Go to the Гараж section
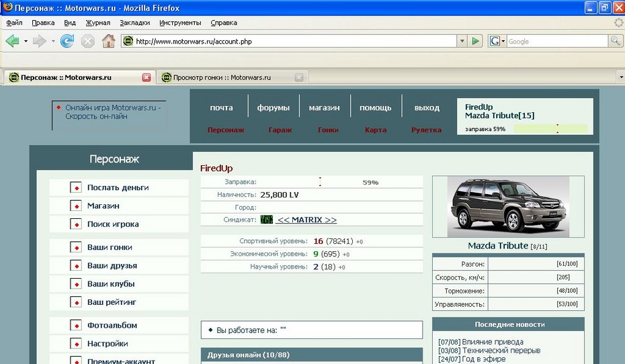Image resolution: width=625 pixels, height=364 pixels. pyautogui.click(x=280, y=130)
